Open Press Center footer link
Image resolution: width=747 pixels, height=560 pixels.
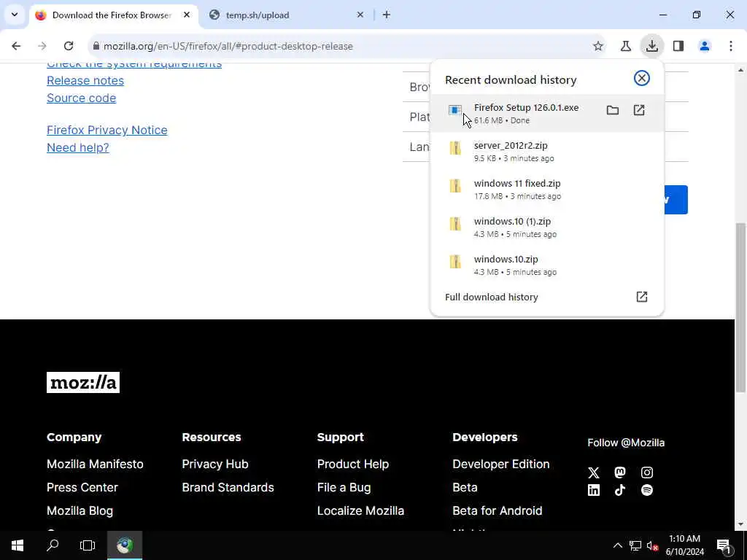(82, 487)
